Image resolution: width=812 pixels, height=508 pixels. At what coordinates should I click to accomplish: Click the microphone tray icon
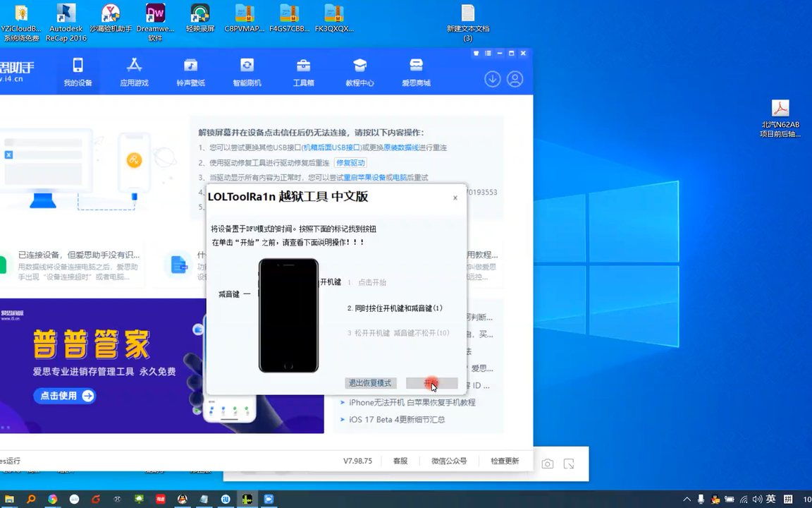(701, 500)
